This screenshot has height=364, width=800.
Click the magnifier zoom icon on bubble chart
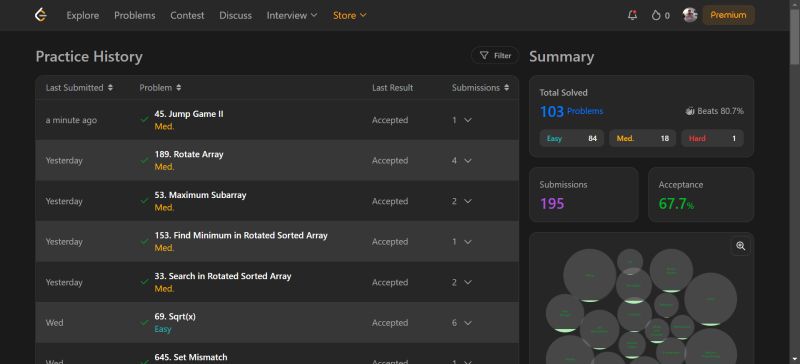click(740, 246)
